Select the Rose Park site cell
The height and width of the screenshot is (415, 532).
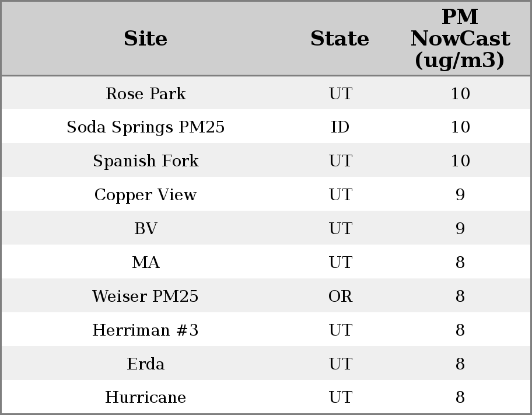[x=146, y=93]
